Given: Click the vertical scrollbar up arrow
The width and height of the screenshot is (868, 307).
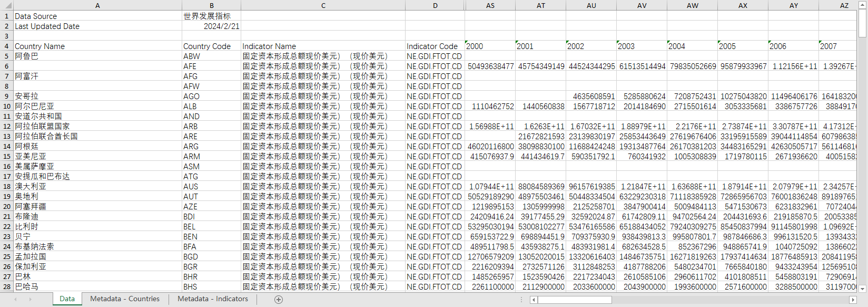Looking at the screenshot, I should 862,5.
